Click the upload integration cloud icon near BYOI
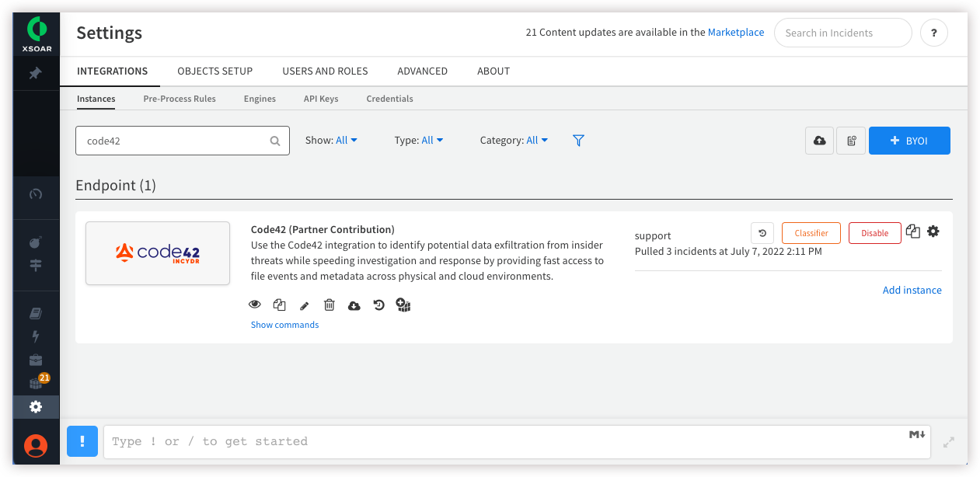The width and height of the screenshot is (980, 477). coord(819,140)
